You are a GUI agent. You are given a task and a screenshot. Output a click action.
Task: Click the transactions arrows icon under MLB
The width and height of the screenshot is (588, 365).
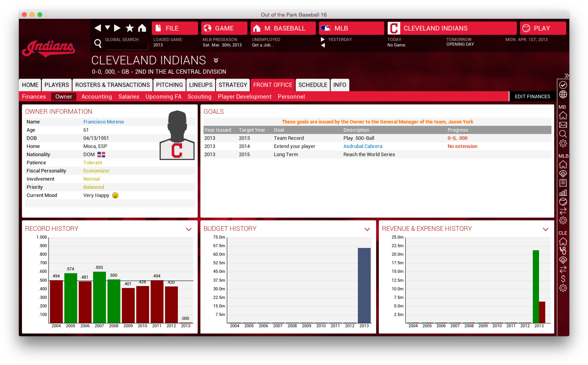563,211
